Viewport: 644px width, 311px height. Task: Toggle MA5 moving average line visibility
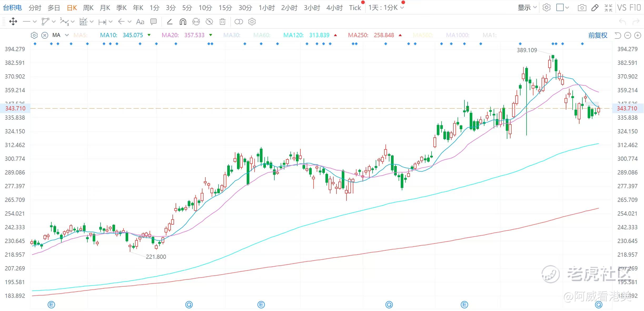(x=80, y=35)
